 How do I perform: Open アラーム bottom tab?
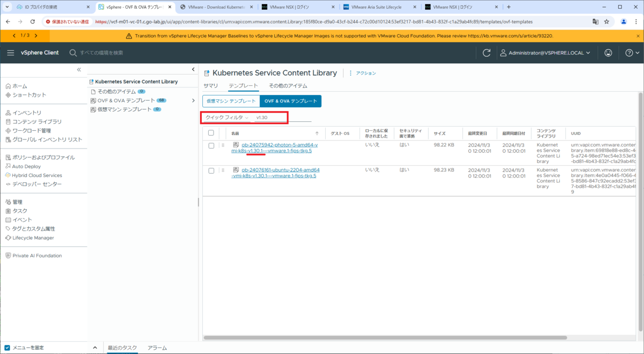(157, 348)
